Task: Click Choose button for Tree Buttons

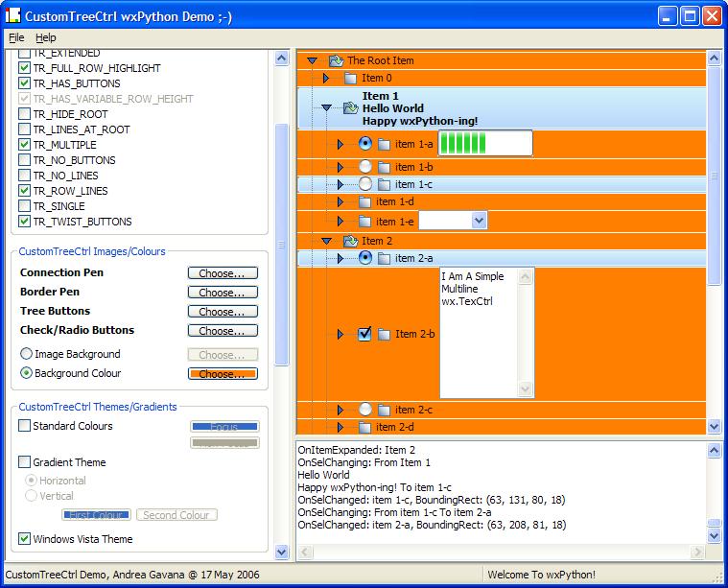Action: coord(223,312)
